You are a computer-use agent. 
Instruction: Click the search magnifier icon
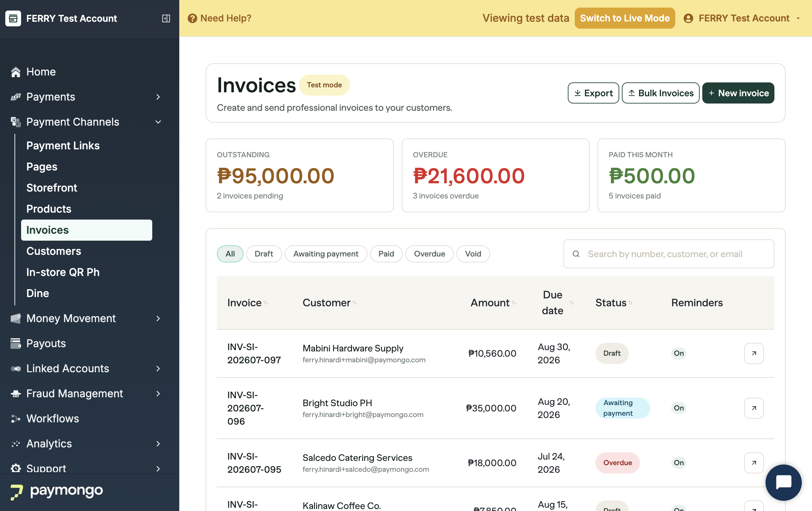576,254
